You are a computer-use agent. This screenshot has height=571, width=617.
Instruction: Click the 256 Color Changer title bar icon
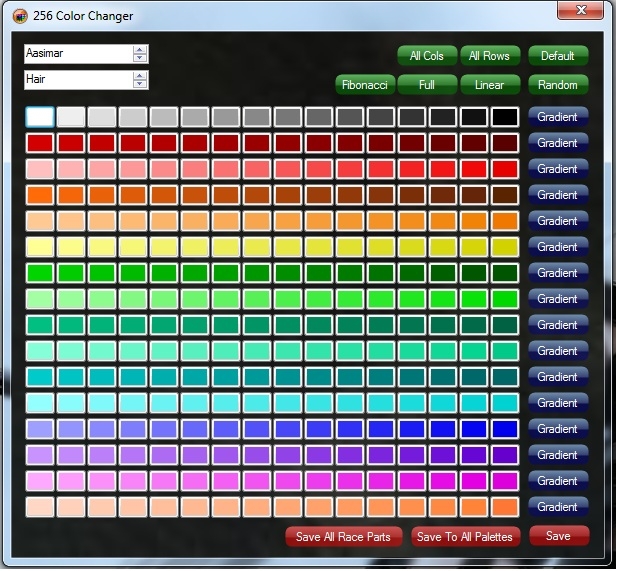[19, 16]
